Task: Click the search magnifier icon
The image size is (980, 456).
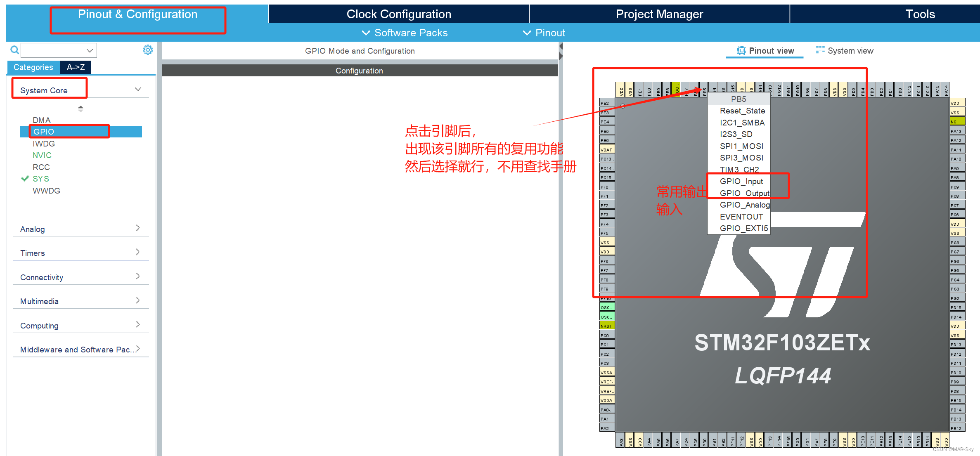Action: pyautogui.click(x=14, y=50)
